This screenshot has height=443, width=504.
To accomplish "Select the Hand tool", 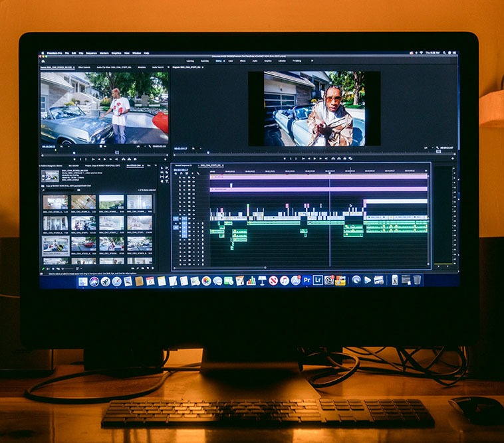I will [x=162, y=181].
